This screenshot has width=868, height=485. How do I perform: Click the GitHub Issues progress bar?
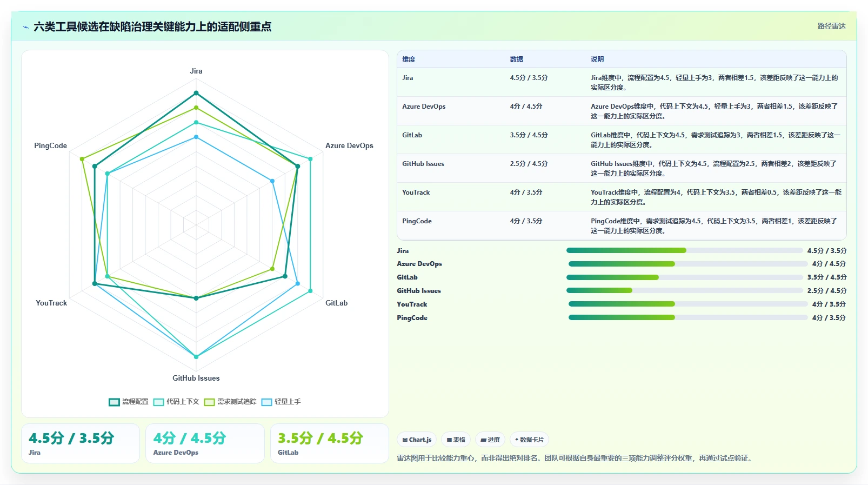[684, 290]
